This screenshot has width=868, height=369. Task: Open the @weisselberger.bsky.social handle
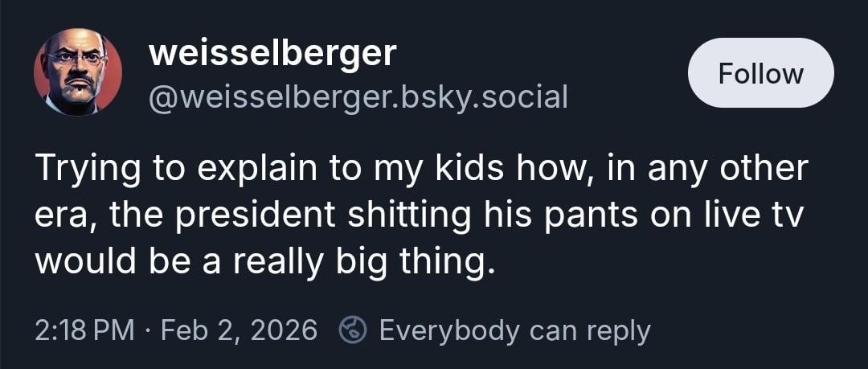[358, 97]
